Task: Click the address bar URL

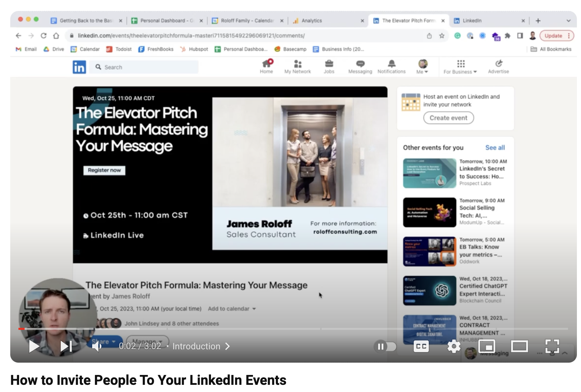Action: click(191, 36)
